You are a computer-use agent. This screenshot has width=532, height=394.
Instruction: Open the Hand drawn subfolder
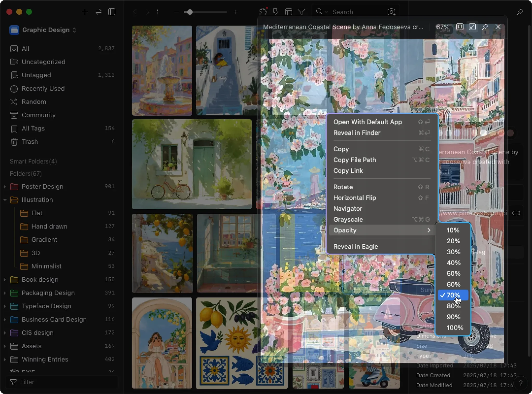point(68,226)
